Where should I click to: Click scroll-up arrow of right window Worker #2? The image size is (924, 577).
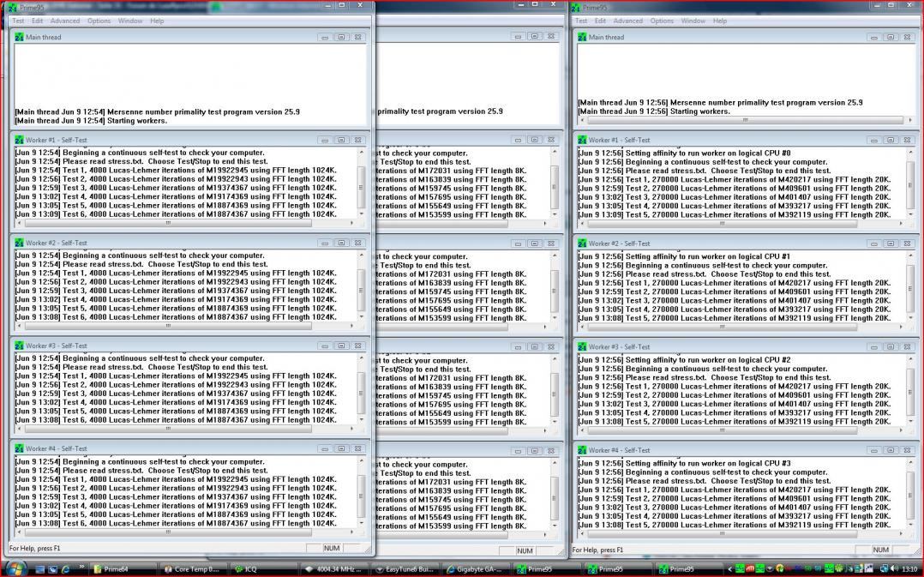[x=910, y=255]
